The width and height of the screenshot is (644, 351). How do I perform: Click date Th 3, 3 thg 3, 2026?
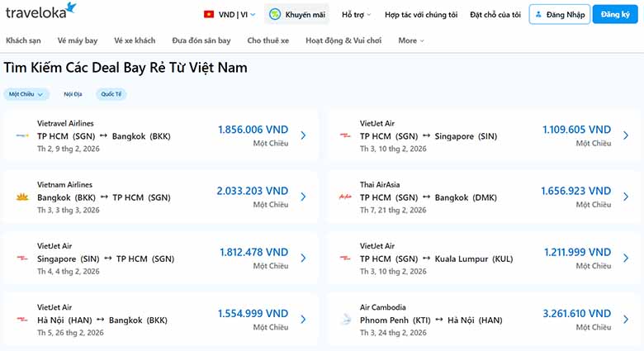69,210
